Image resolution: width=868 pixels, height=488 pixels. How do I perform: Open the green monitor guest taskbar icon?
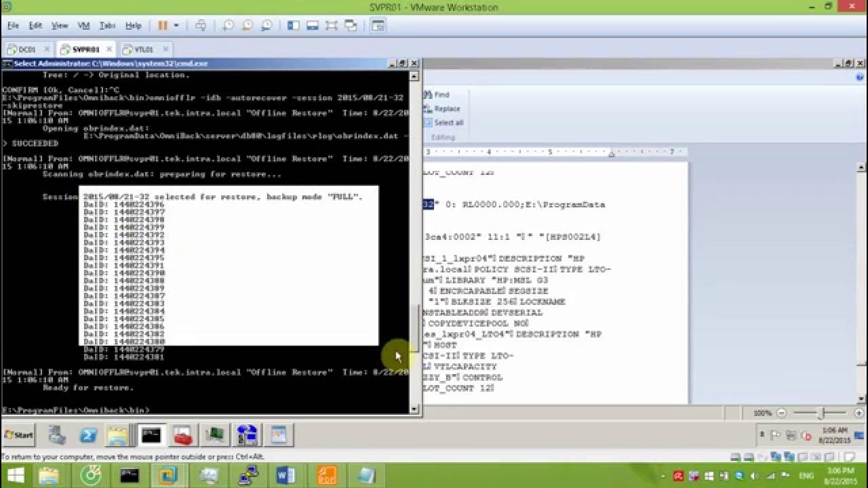pyautogui.click(x=215, y=435)
